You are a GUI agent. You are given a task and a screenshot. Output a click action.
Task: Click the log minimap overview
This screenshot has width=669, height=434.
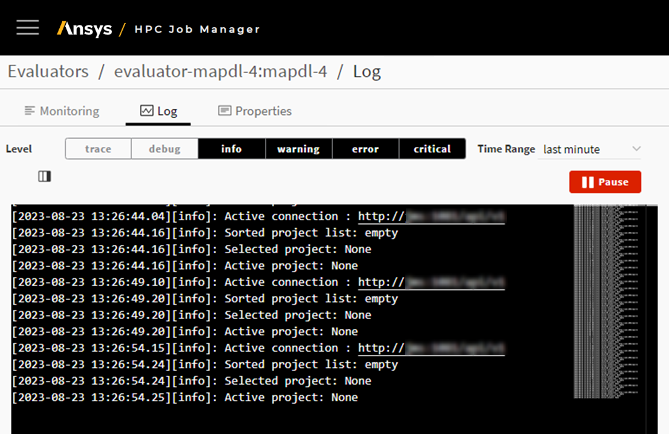point(606,302)
